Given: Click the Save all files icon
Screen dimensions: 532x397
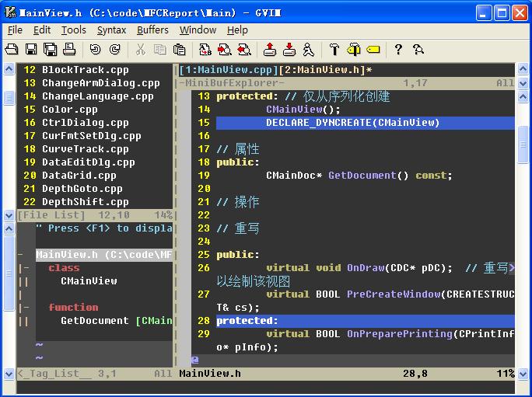Looking at the screenshot, I should (51, 50).
